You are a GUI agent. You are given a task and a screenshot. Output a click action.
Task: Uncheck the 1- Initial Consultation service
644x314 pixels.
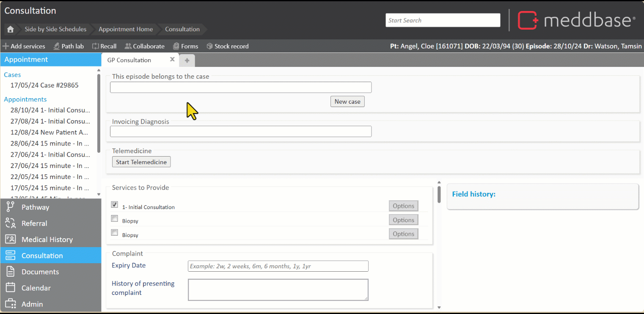point(114,205)
